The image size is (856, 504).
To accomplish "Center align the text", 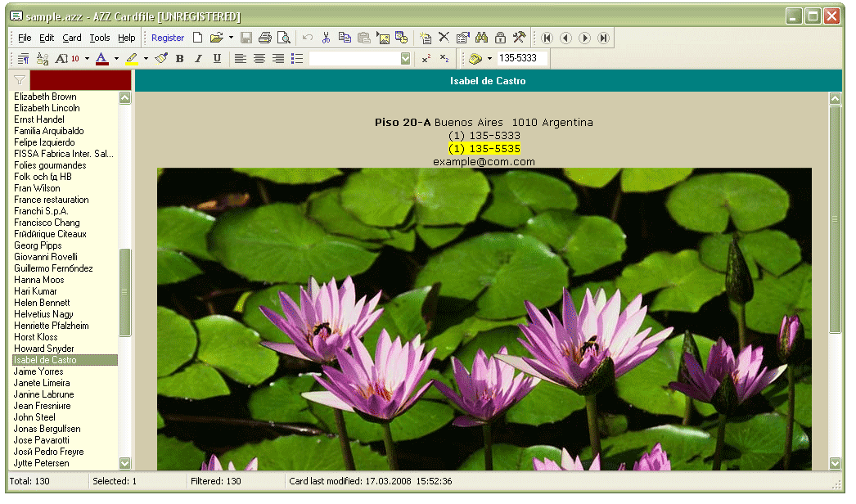I will (x=259, y=58).
